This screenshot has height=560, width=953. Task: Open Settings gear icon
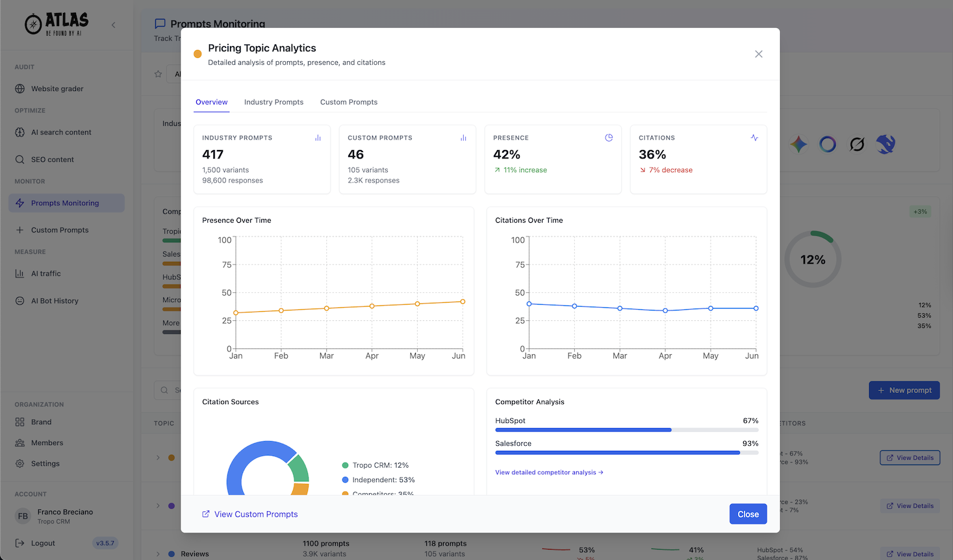point(20,464)
